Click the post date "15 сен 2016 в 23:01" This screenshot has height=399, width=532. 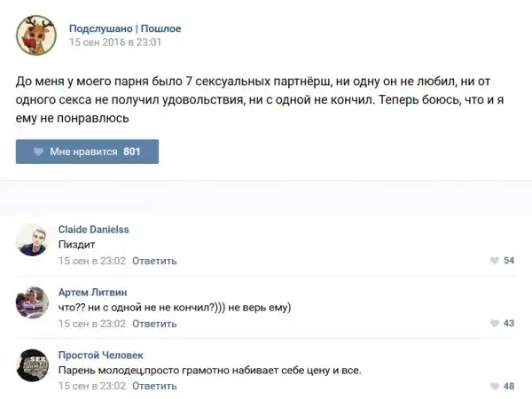click(x=115, y=42)
